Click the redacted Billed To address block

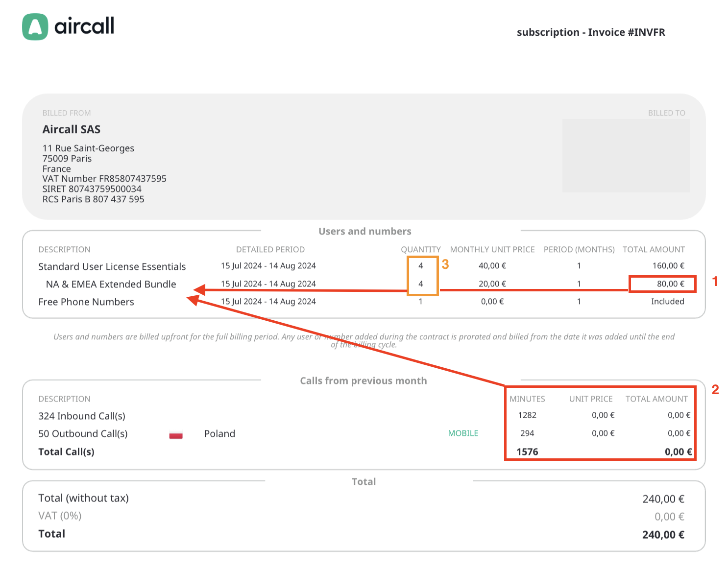[626, 156]
